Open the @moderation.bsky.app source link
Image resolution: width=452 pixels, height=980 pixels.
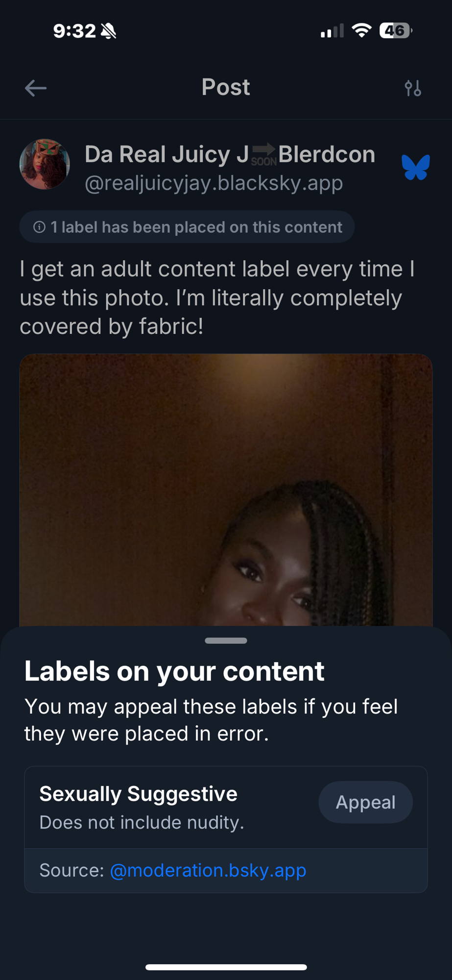[x=208, y=870]
